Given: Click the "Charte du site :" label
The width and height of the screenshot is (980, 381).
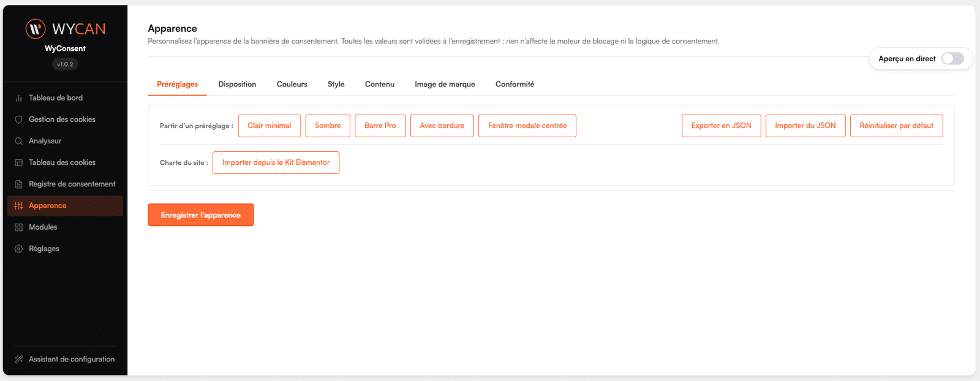Looking at the screenshot, I should click(184, 163).
